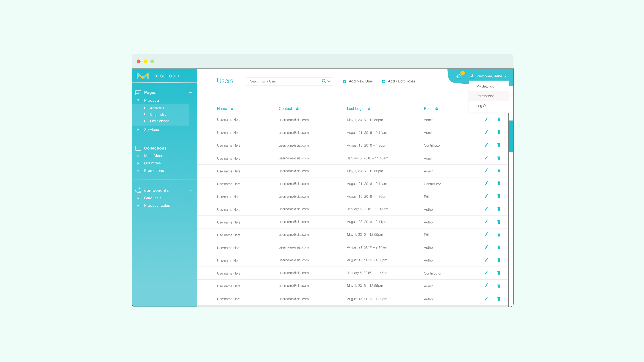Click the user profile icon beside Welcome, Jane
The width and height of the screenshot is (644, 362).
click(x=472, y=76)
